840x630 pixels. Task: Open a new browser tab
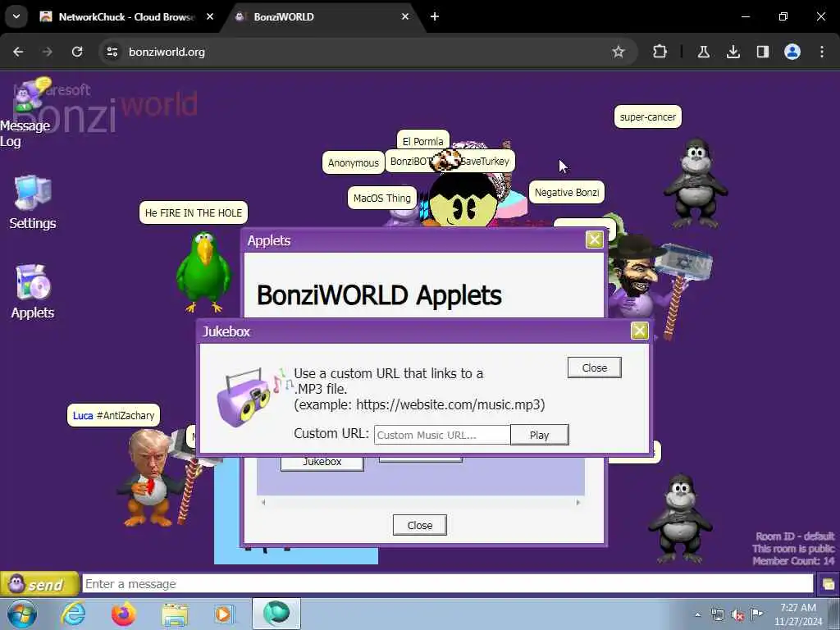435,16
